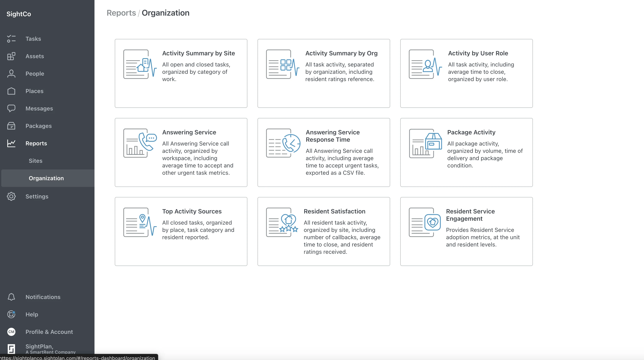Image resolution: width=644 pixels, height=360 pixels.
Task: Open Top Activity Sources report
Action: [x=192, y=211]
